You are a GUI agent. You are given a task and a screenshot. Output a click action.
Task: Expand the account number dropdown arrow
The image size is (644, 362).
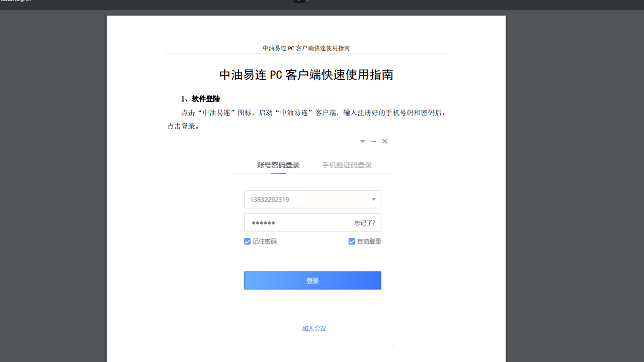pyautogui.click(x=373, y=199)
